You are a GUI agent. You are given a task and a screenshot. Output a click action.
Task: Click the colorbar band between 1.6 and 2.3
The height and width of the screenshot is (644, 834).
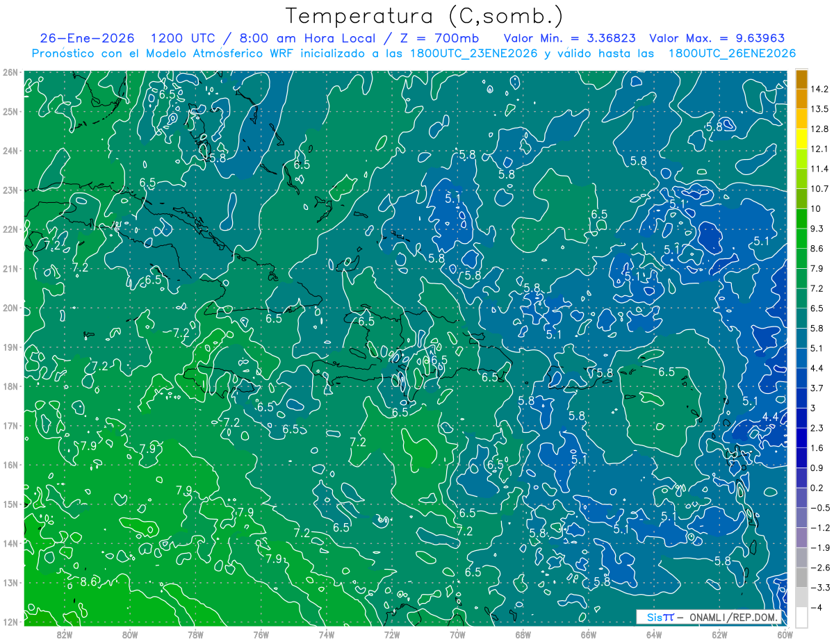point(801,438)
